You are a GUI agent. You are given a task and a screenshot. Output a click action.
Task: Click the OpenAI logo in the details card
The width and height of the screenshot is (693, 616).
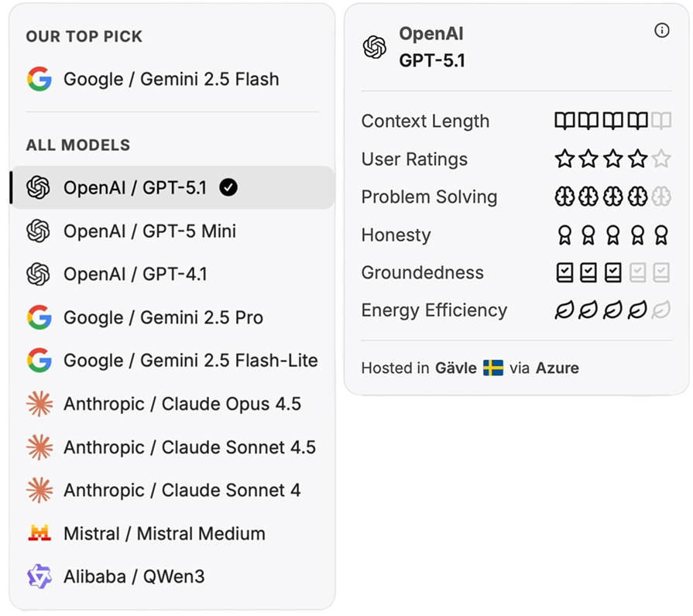(375, 47)
